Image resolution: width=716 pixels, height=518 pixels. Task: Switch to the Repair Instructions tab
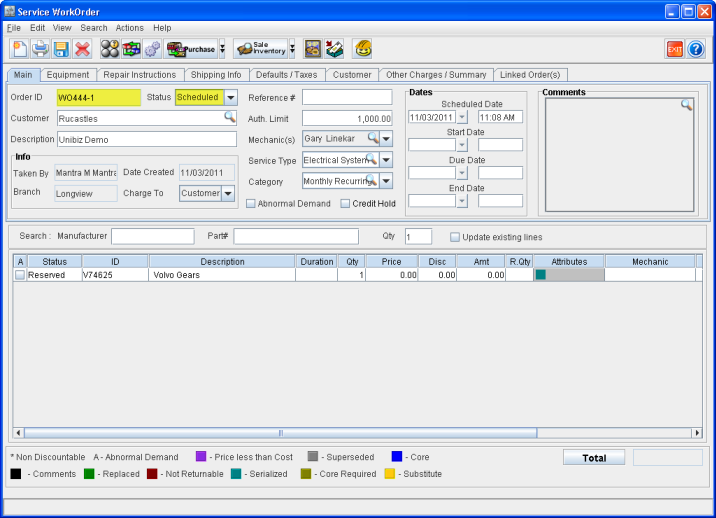[x=140, y=75]
